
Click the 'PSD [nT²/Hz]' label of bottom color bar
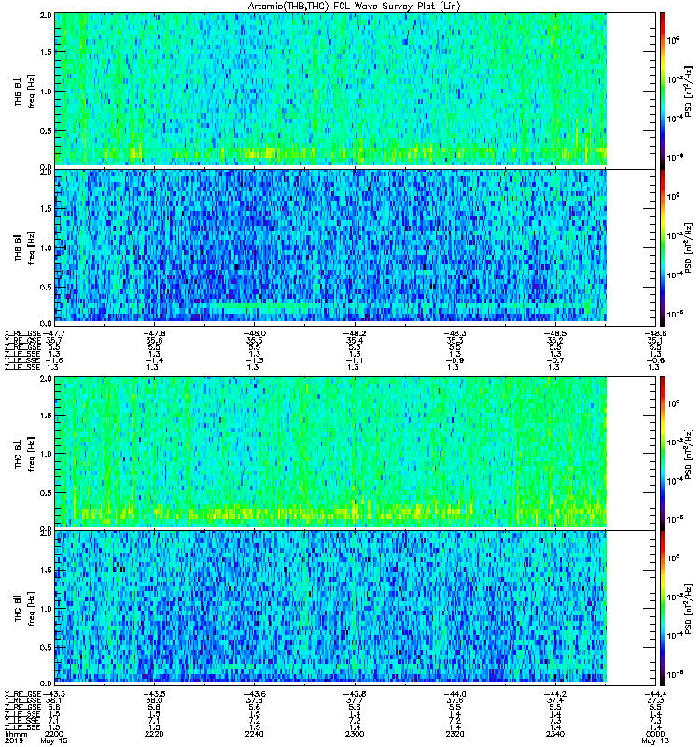(x=688, y=609)
